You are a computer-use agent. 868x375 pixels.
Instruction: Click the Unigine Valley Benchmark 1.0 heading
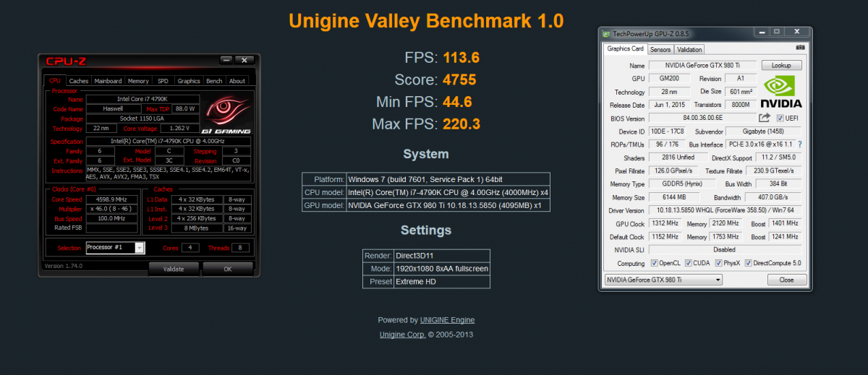(x=426, y=21)
